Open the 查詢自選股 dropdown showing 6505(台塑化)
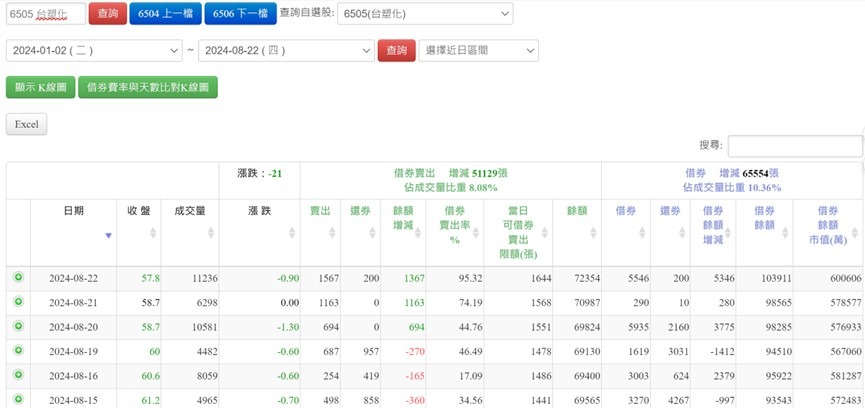The width and height of the screenshot is (865, 408). (425, 14)
